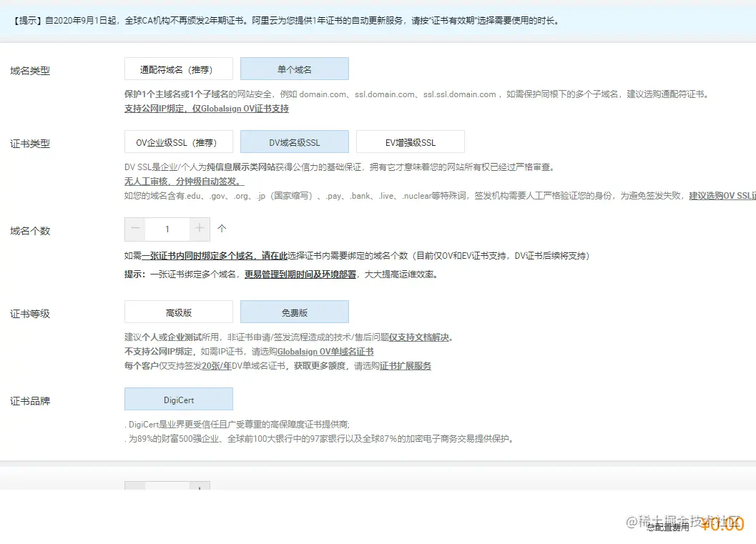
Task: Open 证书扩展服务 link
Action: 406,366
